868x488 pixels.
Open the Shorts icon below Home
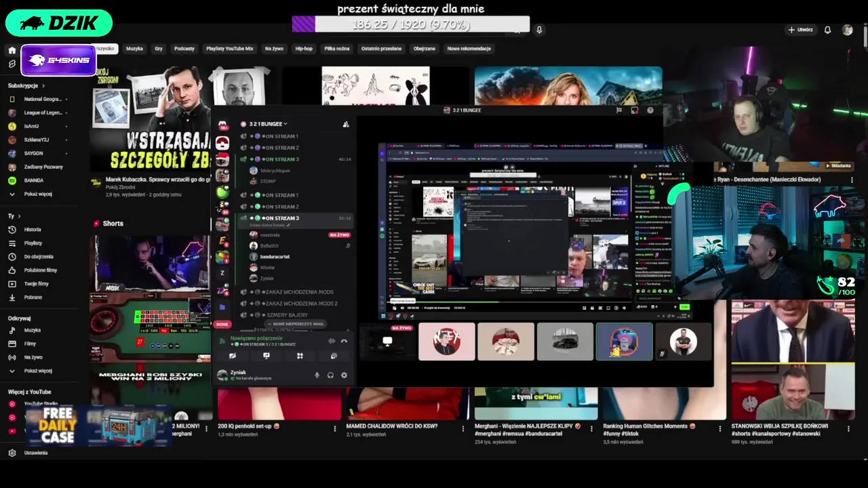tap(12, 64)
